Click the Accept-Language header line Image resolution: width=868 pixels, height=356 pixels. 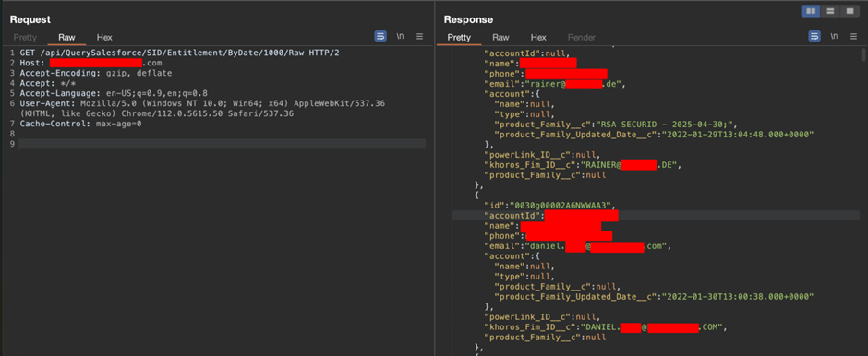coord(114,93)
